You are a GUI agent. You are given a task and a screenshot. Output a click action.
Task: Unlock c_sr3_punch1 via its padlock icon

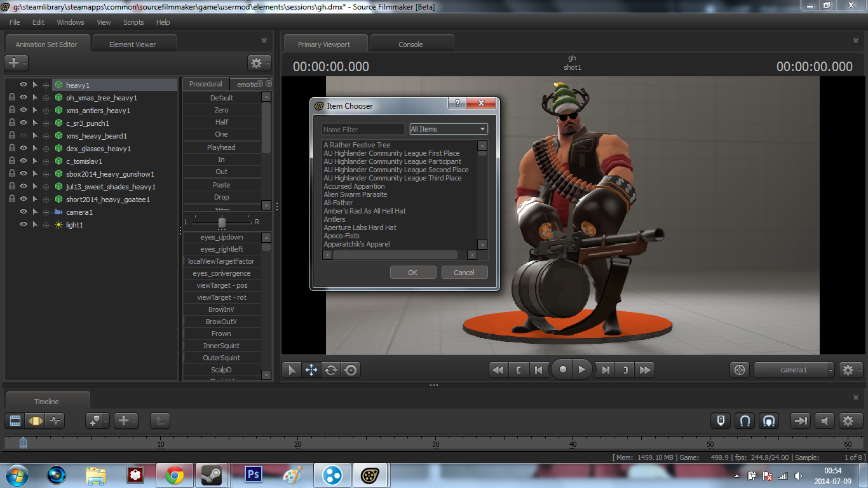click(x=12, y=123)
